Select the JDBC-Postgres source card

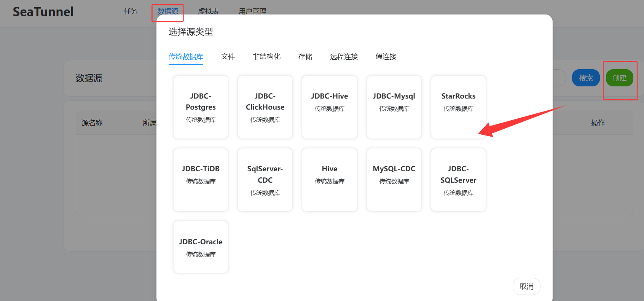tap(201, 107)
